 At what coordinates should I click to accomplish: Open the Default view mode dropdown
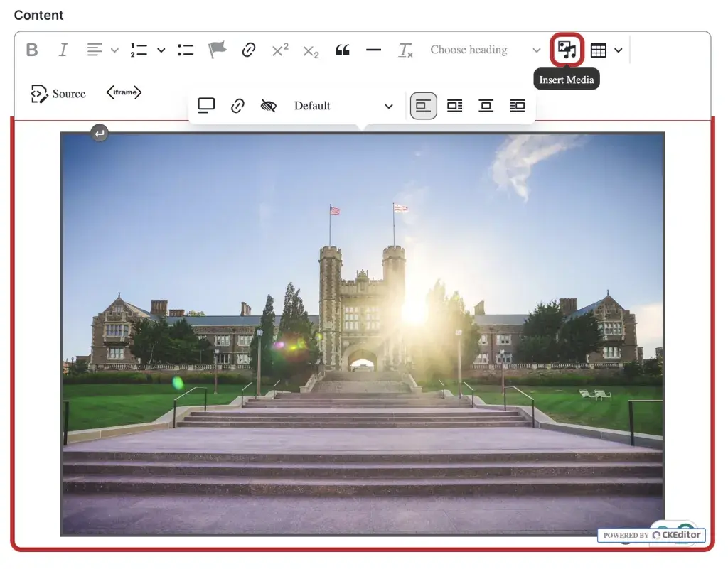pyautogui.click(x=343, y=106)
